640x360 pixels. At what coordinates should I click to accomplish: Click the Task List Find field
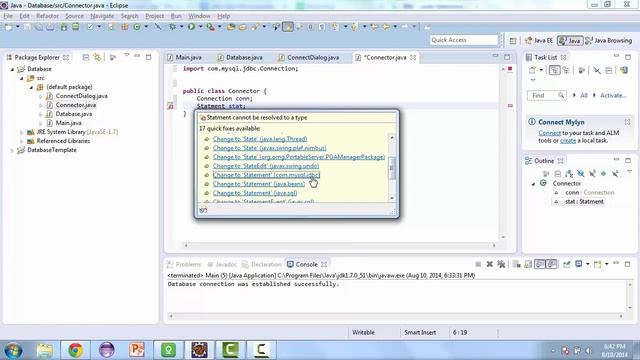[546, 96]
